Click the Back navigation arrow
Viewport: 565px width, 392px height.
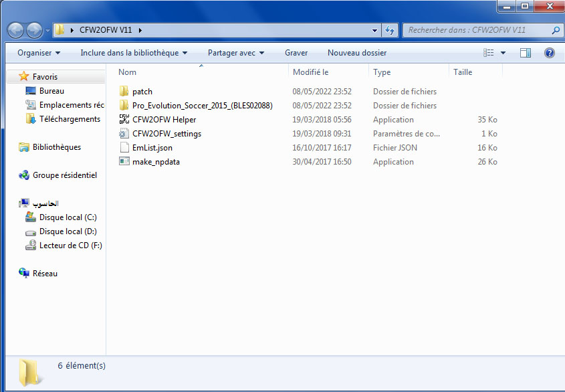pyautogui.click(x=16, y=30)
